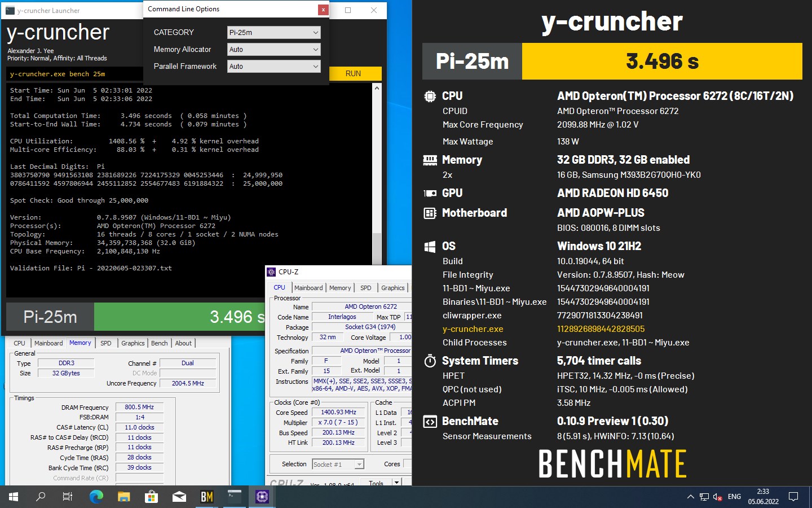Image resolution: width=812 pixels, height=508 pixels.
Task: Maximize the y-cruncher Launcher window
Action: click(x=348, y=10)
